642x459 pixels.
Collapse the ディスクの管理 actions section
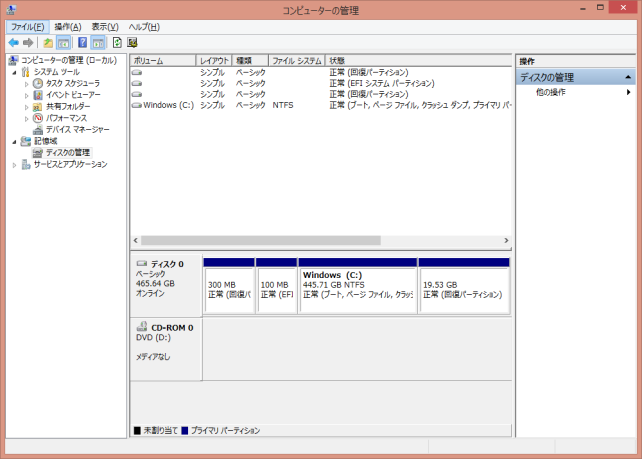628,77
